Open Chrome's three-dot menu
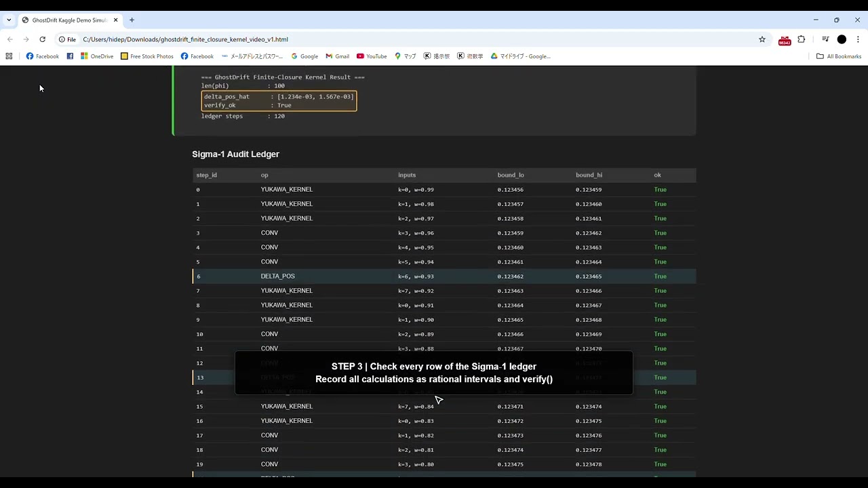 click(858, 39)
